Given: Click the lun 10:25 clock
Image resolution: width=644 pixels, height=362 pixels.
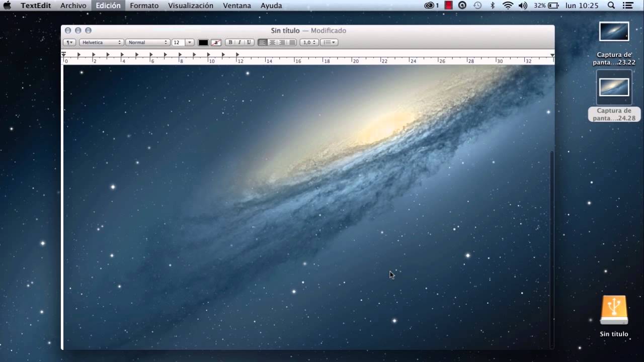Looking at the screenshot, I should (582, 6).
